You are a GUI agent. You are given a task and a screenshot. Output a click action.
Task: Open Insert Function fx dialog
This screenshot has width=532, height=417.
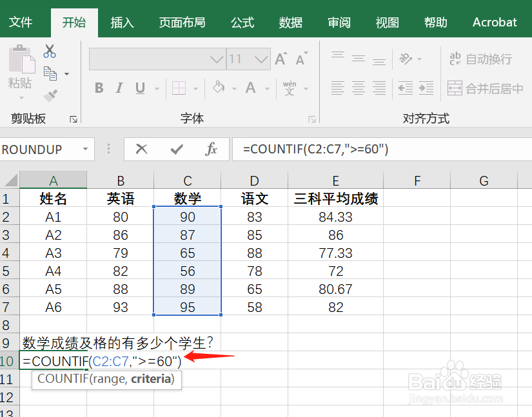[x=211, y=149]
